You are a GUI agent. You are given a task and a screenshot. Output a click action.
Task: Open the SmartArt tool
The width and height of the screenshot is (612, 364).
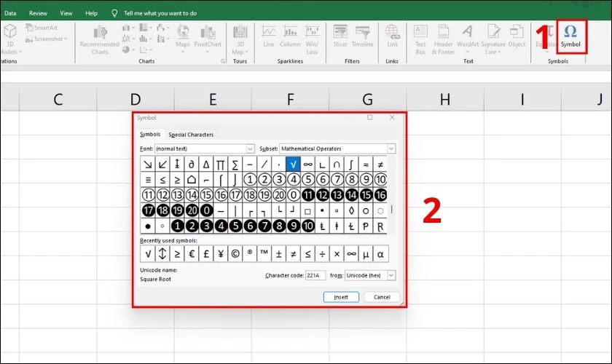[x=42, y=28]
